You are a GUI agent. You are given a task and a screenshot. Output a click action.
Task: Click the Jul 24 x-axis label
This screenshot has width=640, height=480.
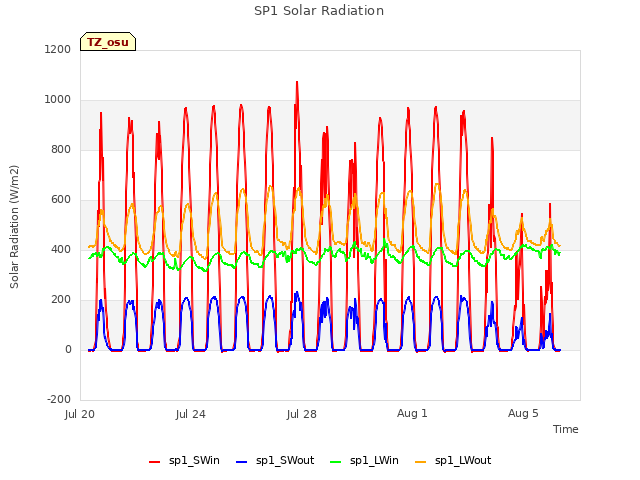(x=191, y=414)
